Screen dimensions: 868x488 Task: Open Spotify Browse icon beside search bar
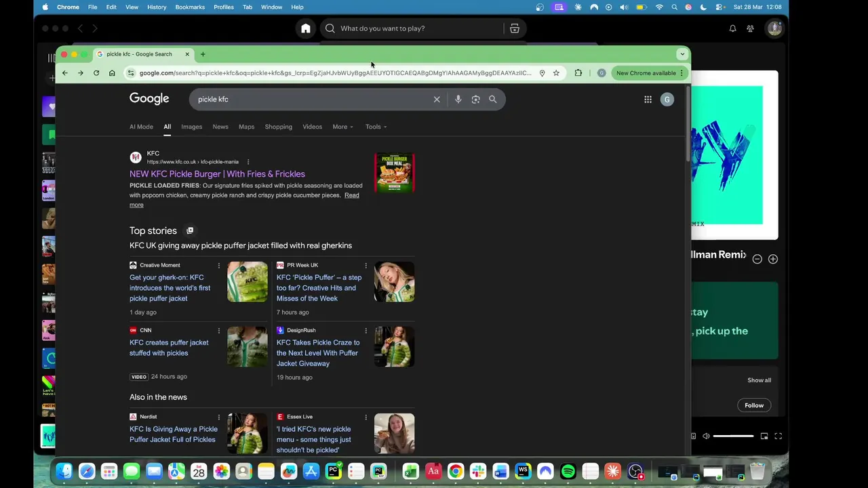tap(515, 28)
